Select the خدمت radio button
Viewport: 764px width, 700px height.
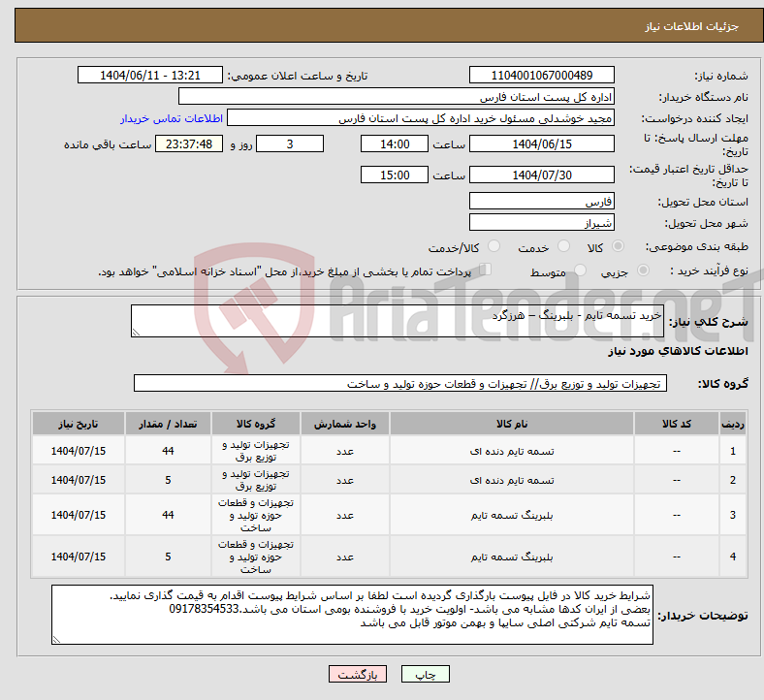point(563,246)
